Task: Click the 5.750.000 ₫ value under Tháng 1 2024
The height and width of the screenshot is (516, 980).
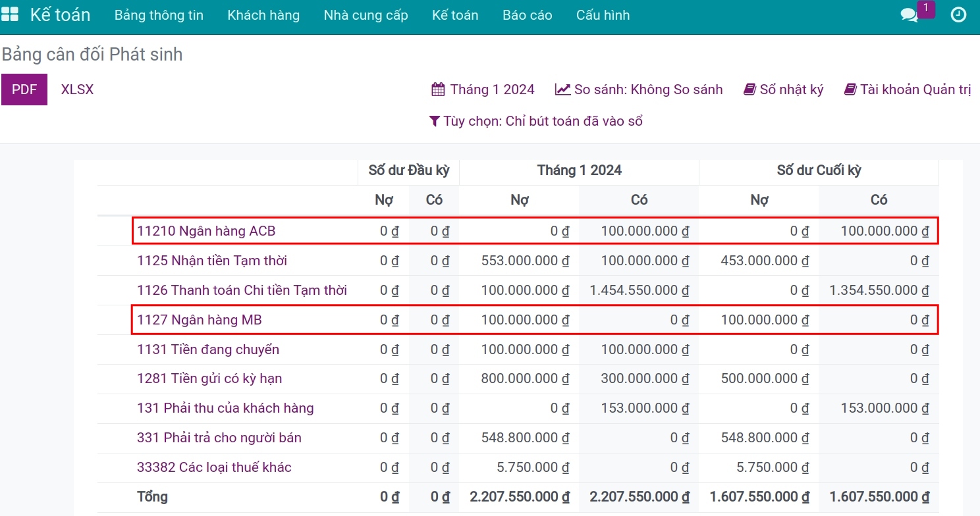Action: tap(532, 467)
